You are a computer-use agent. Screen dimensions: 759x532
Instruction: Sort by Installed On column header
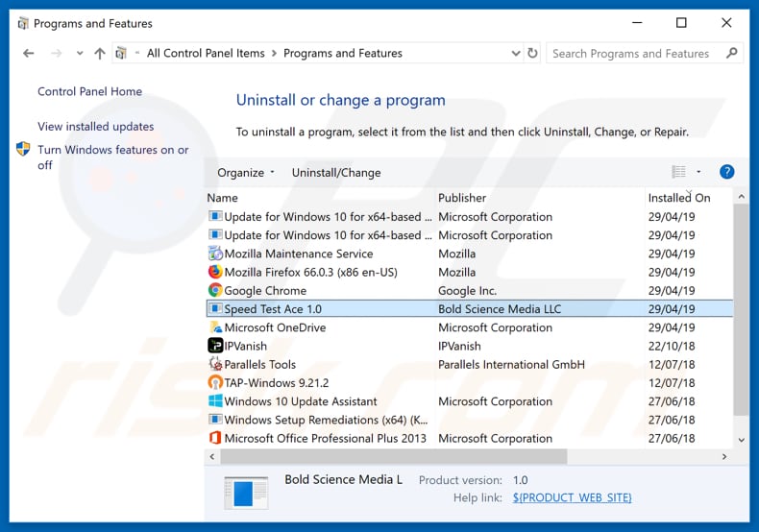coord(679,198)
